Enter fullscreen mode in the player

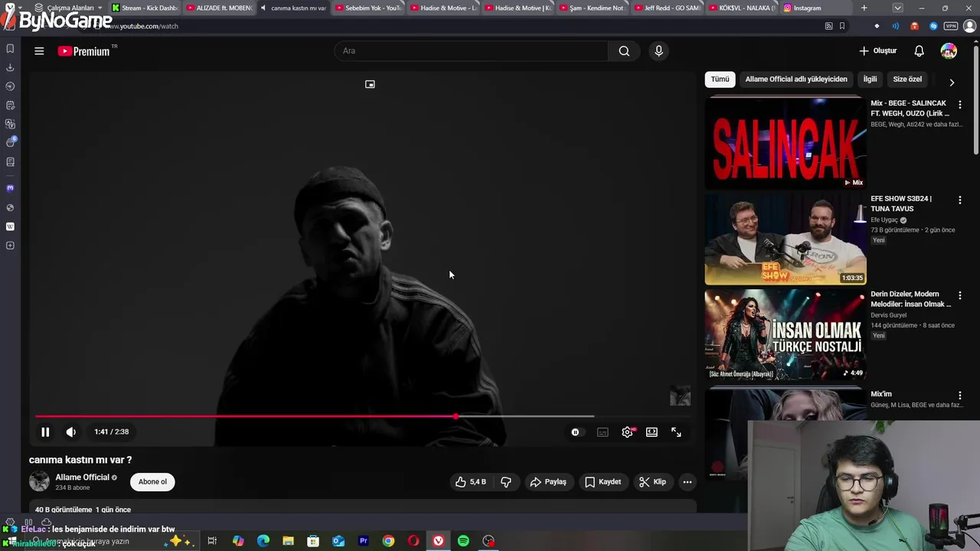[x=676, y=432]
